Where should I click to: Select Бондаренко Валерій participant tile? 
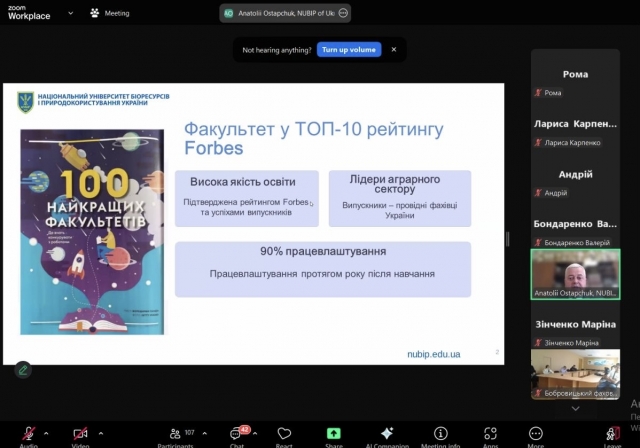point(575,224)
